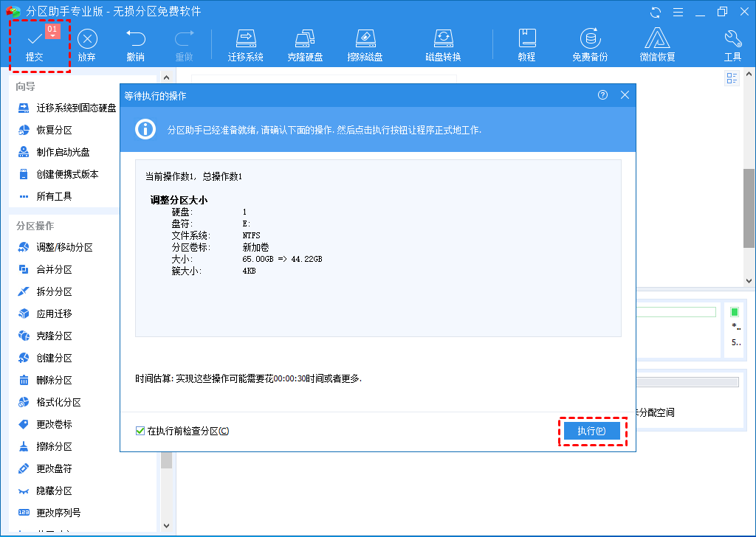Click the 向导 section header

click(26, 87)
